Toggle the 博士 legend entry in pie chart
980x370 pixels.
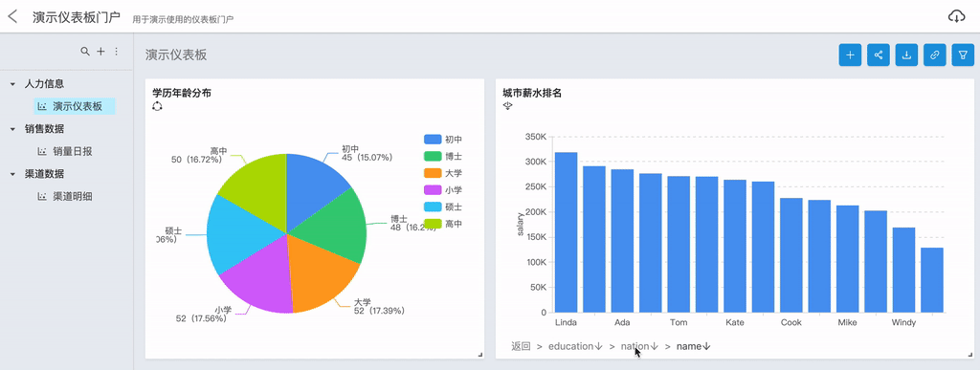(x=442, y=156)
